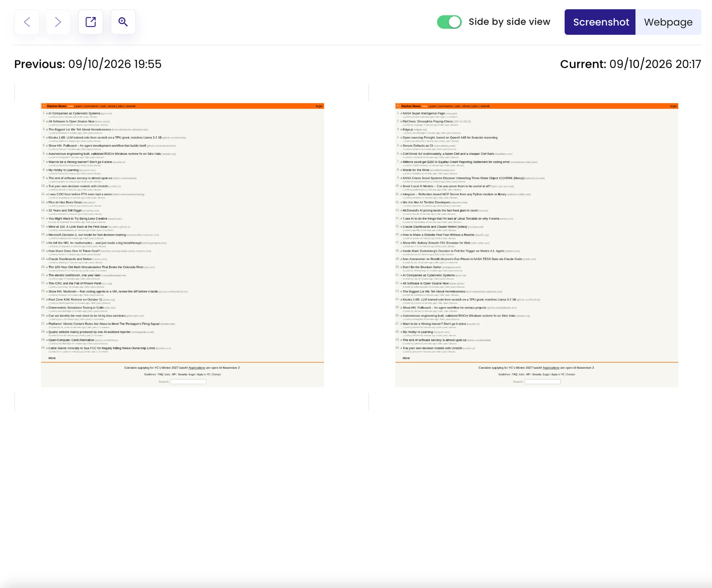Click 'Mind at 150: A Look Back at the First Issue'
712x588 pixels.
coord(78,227)
